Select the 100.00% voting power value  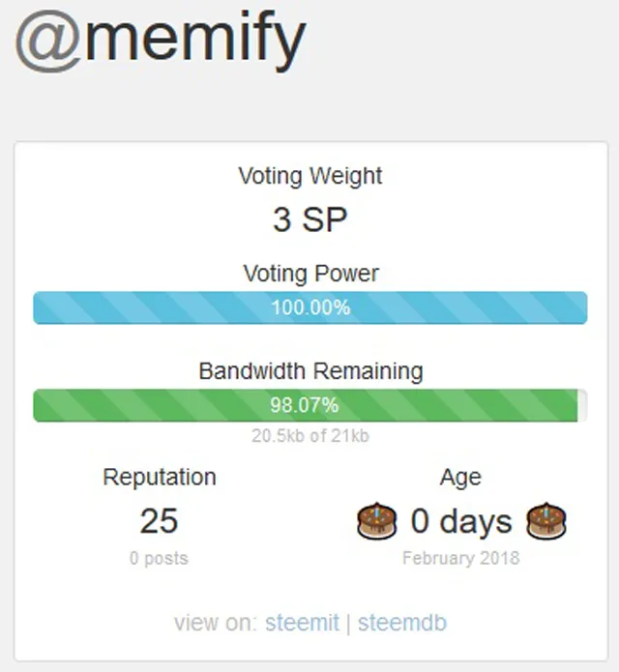tap(310, 307)
